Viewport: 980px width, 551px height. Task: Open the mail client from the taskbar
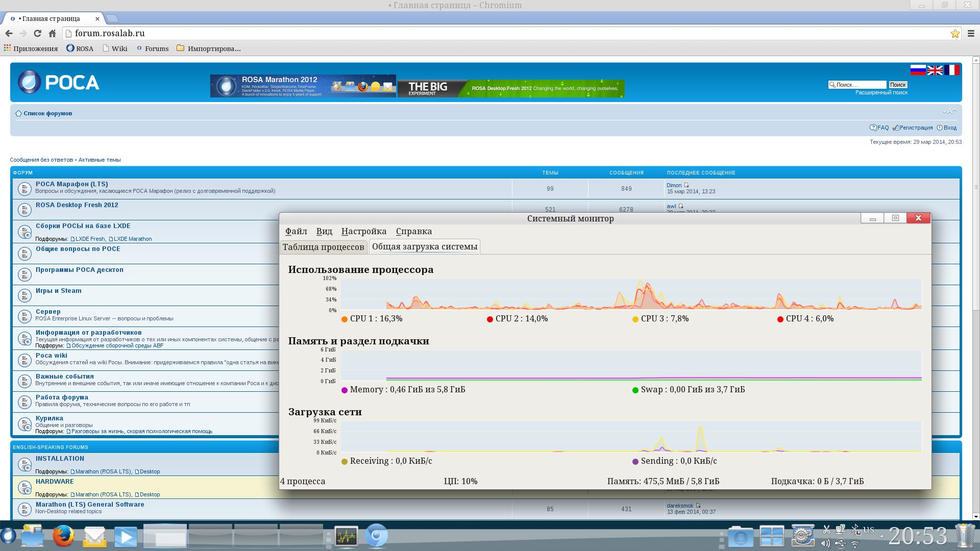click(95, 536)
